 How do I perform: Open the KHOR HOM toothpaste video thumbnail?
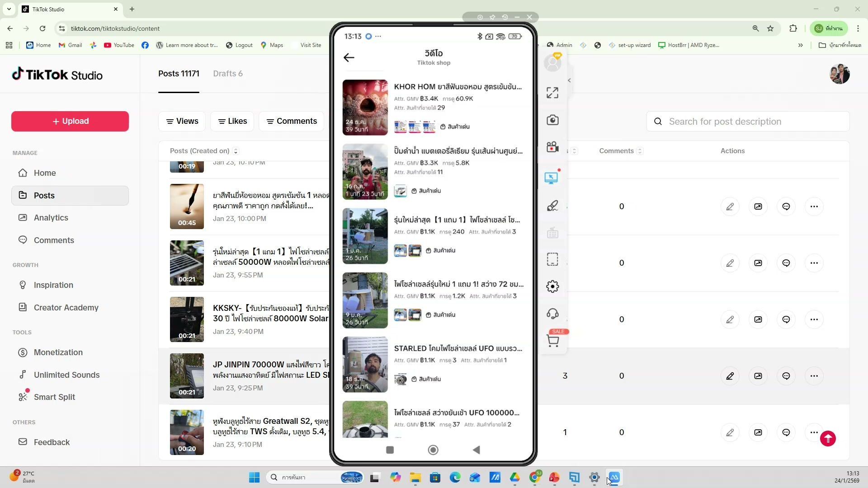365,108
